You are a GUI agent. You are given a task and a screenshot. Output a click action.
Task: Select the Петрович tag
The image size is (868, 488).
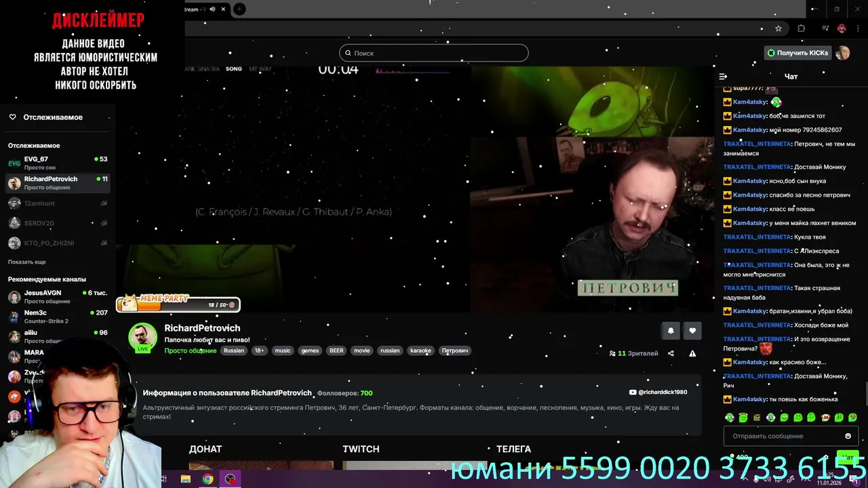pyautogui.click(x=455, y=350)
